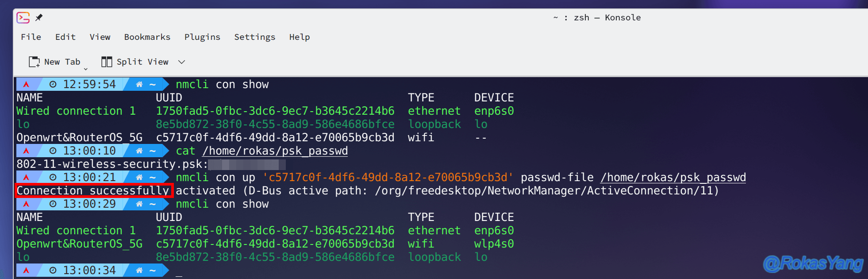
Task: Open the Settings menu
Action: pos(255,37)
